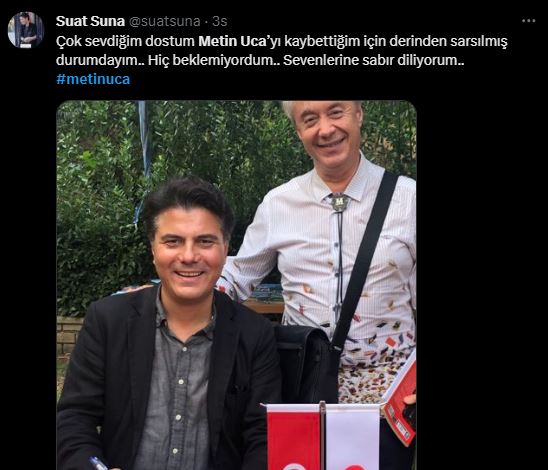Visit the @suatsuna handle link
The width and height of the screenshot is (548, 470).
tap(165, 21)
